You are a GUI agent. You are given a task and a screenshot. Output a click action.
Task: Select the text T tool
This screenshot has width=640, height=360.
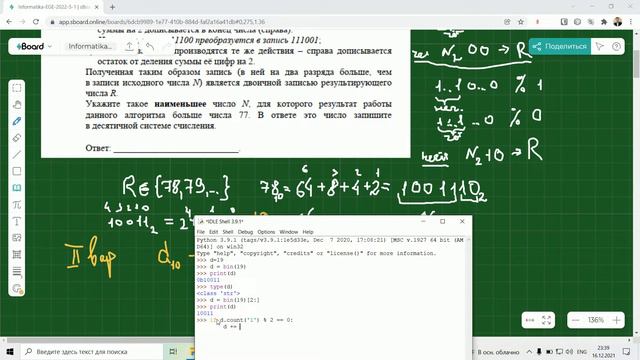pyautogui.click(x=17, y=221)
